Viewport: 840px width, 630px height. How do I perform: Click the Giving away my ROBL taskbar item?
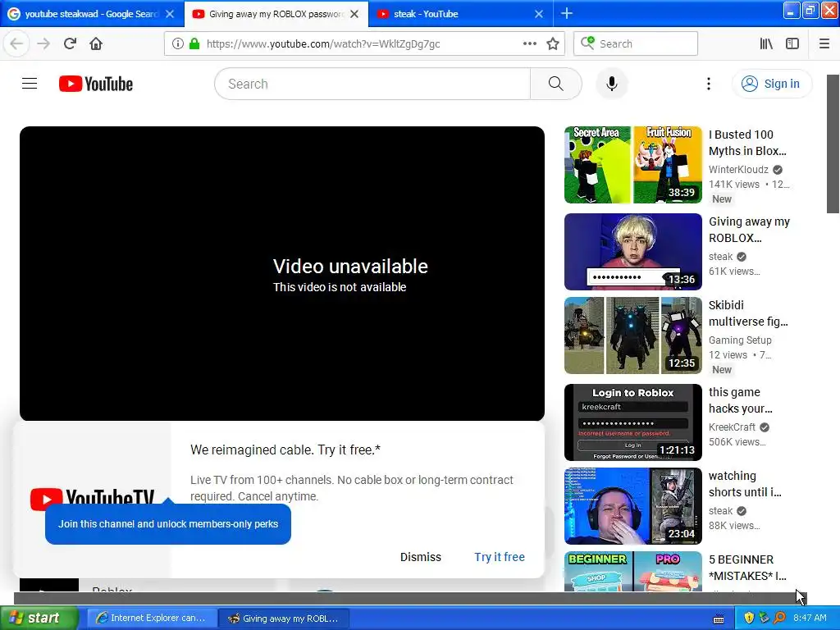284,619
